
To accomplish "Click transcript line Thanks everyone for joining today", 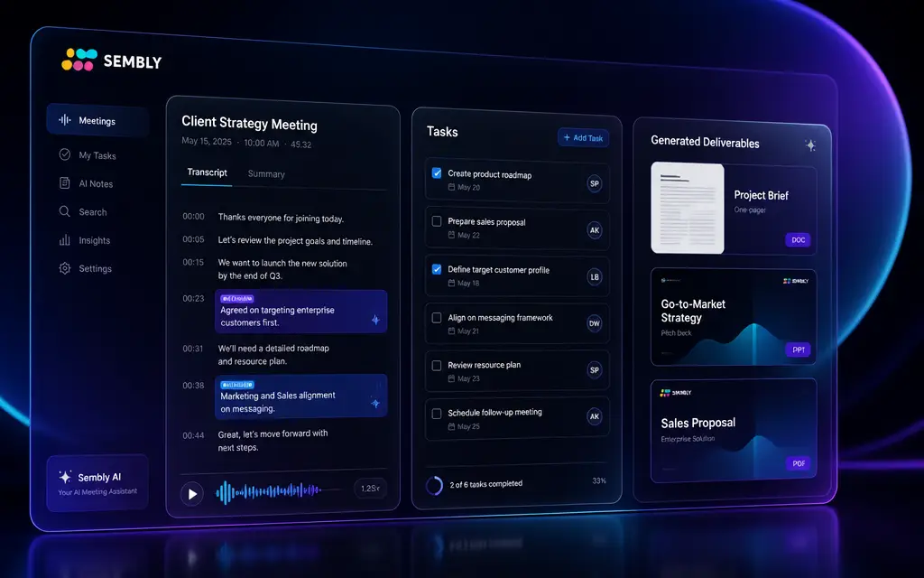I will point(281,218).
